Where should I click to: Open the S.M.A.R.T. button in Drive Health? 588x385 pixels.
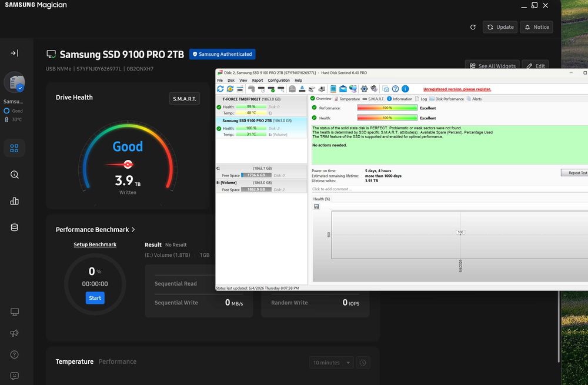click(x=185, y=99)
